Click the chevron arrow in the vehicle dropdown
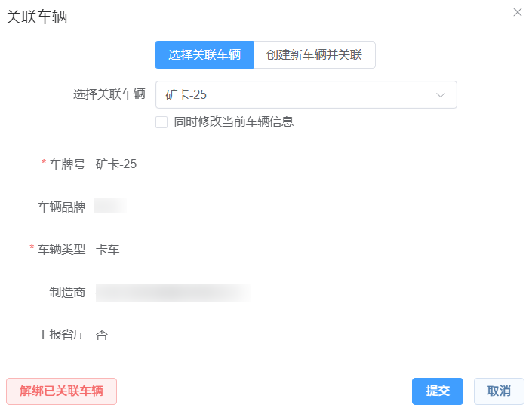Screen dimensions: 532x411 click(441, 95)
